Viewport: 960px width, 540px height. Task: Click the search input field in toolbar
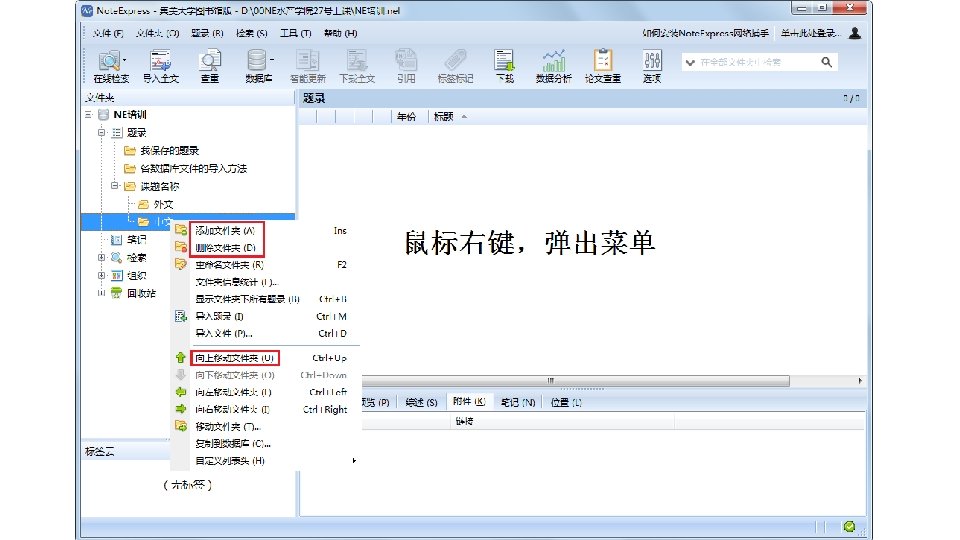pyautogui.click(x=756, y=62)
